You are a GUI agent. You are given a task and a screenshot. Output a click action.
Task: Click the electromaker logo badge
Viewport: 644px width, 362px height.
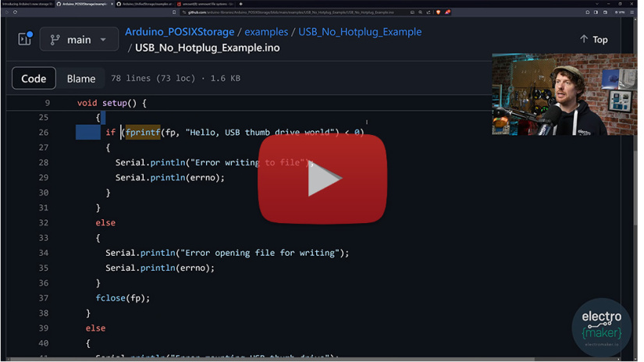pyautogui.click(x=601, y=327)
